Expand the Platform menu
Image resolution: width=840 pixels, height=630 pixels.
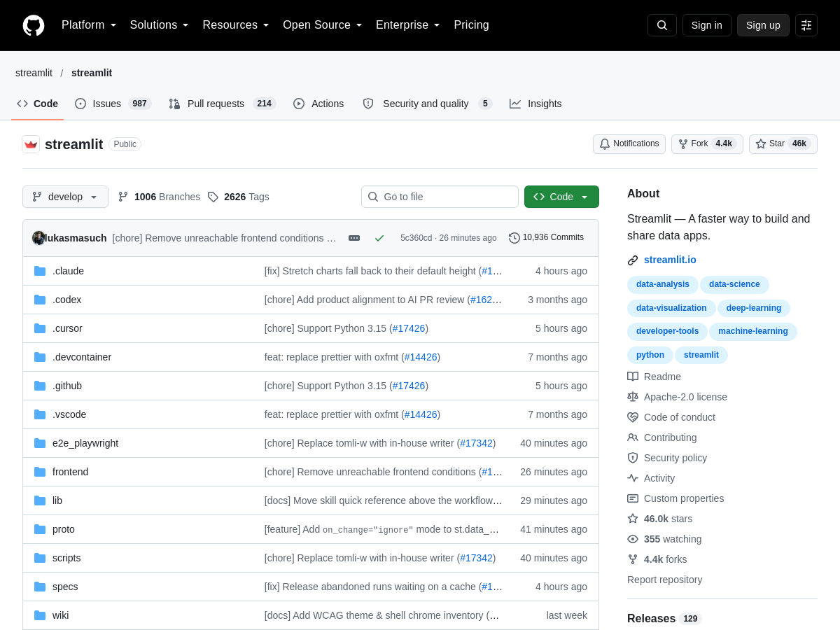(x=89, y=25)
